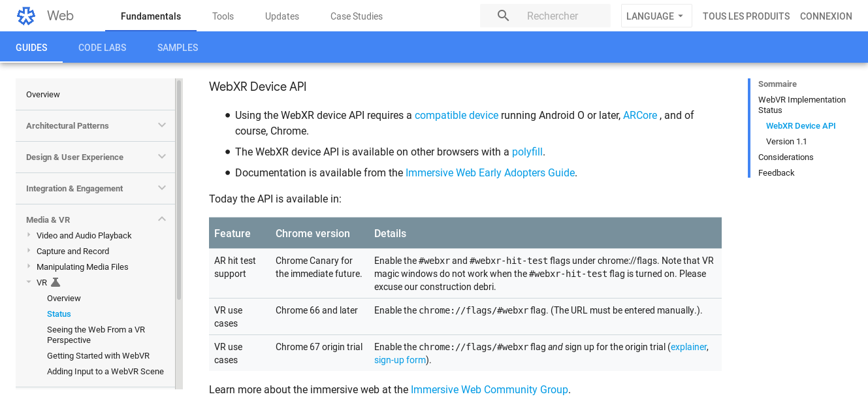
Task: Click the beaker icon next to VR
Action: [x=56, y=283]
